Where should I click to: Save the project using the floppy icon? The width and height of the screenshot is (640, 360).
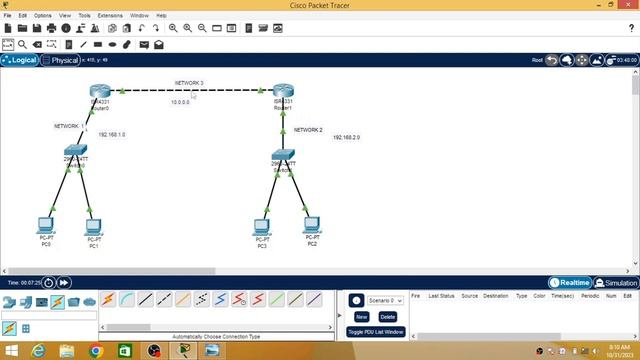pyautogui.click(x=37, y=28)
